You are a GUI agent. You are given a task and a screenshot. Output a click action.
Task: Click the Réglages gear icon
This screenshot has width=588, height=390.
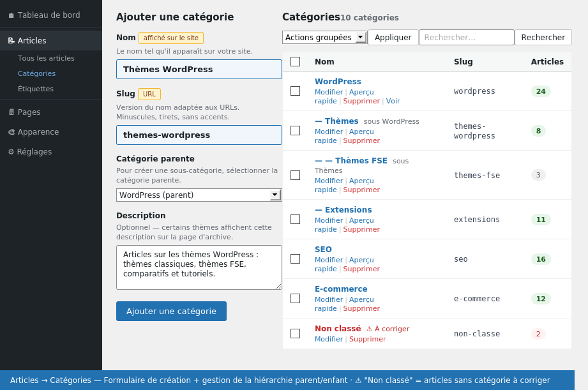tap(11, 152)
